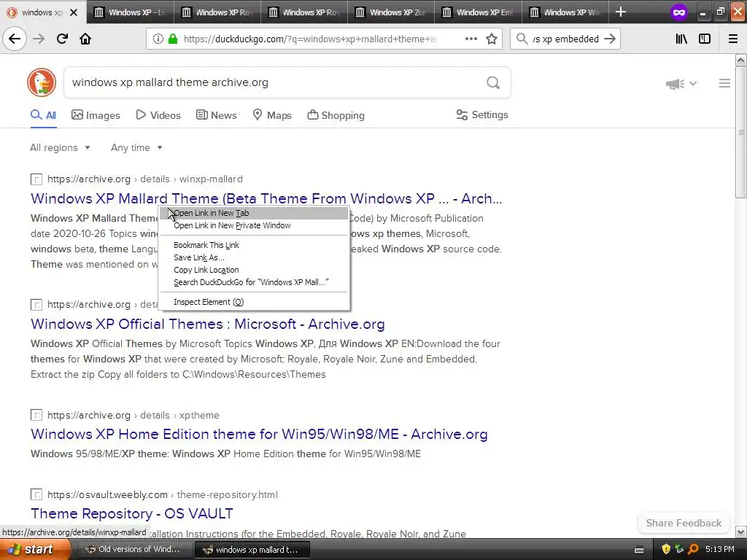The width and height of the screenshot is (747, 560).
Task: Choose Open Link in New Private Window
Action: pyautogui.click(x=253, y=225)
